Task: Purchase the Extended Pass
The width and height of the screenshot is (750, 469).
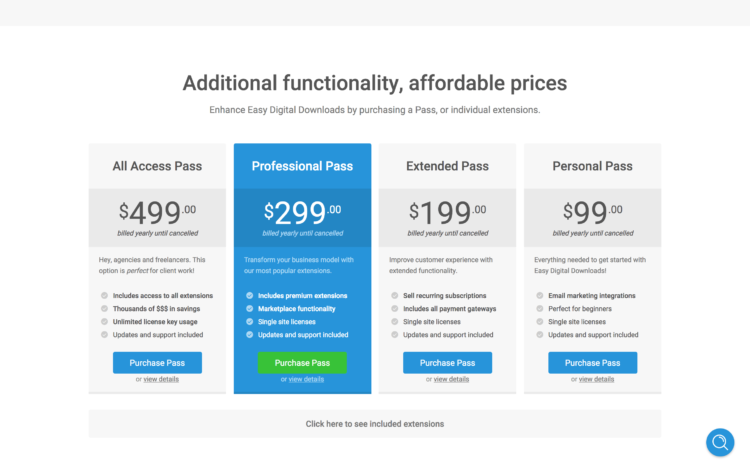Action: tap(447, 363)
